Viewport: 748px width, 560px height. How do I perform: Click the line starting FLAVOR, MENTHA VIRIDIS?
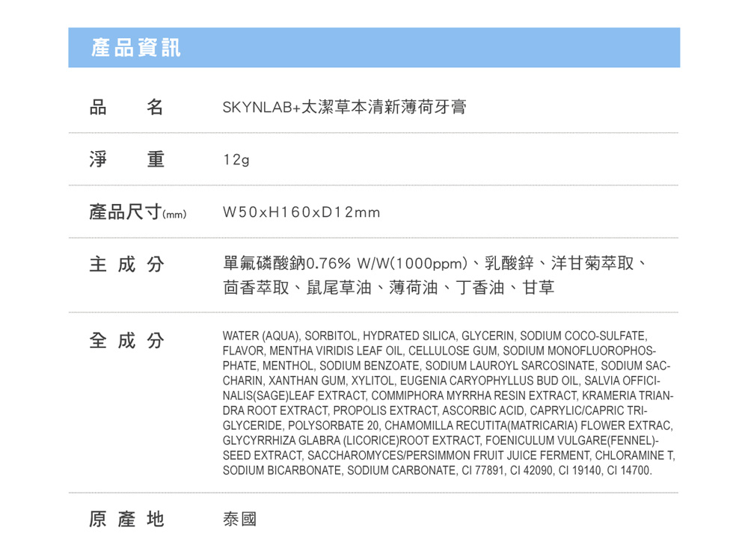(x=439, y=351)
